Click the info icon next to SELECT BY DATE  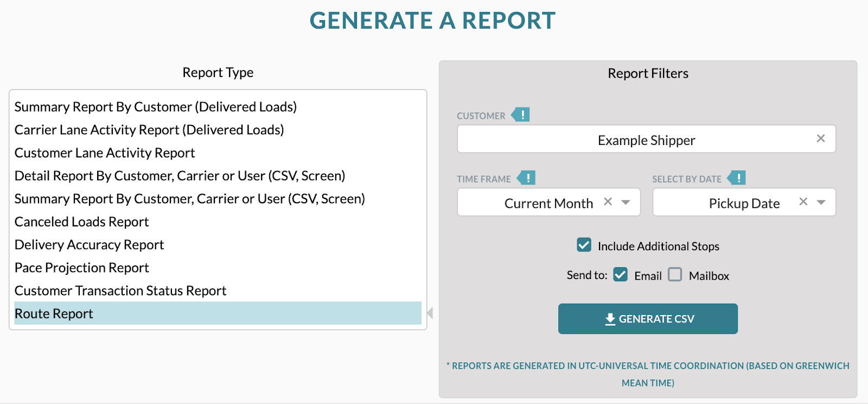[x=738, y=178]
